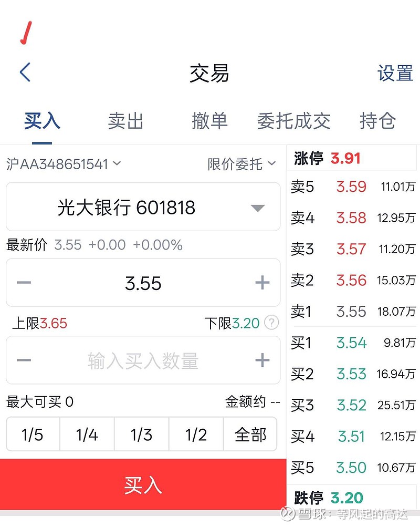Decrease price with minus icon beside 3.55
Screen dimensions: 420x527
24,282
